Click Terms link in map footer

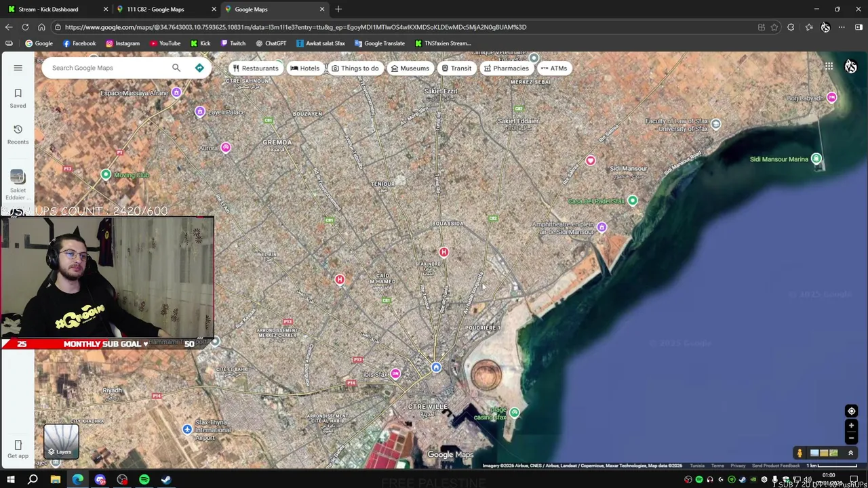click(717, 466)
